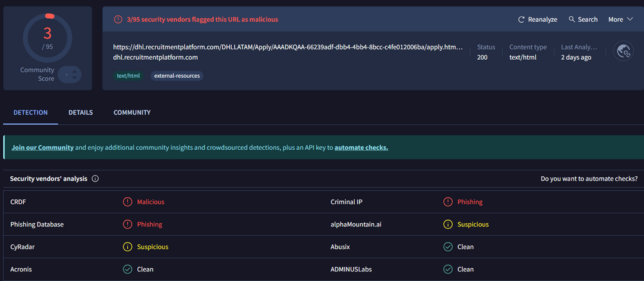
Task: Click the red alert icon in the flagged banner
Action: [x=118, y=19]
